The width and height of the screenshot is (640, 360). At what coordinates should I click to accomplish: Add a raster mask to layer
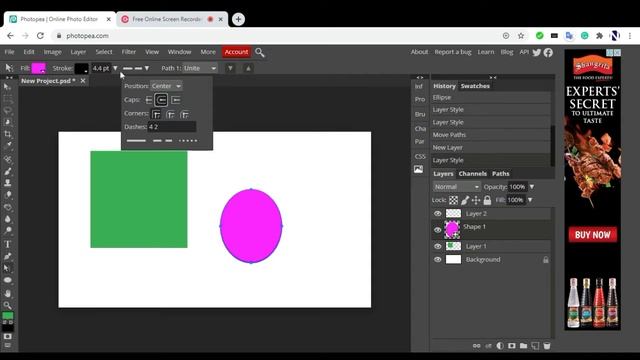[x=511, y=346]
